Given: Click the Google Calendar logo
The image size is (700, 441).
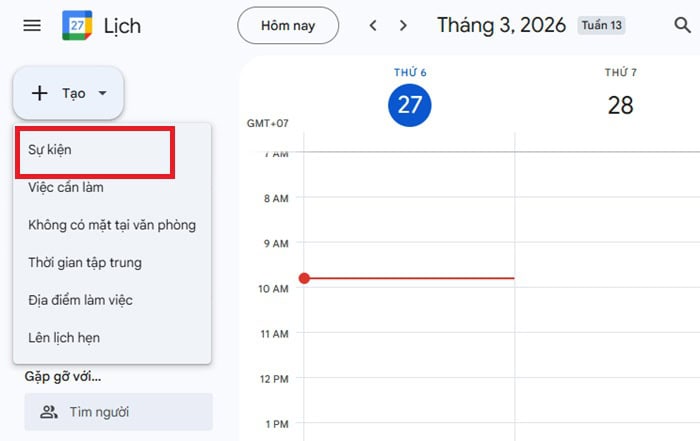Looking at the screenshot, I should tap(77, 25).
